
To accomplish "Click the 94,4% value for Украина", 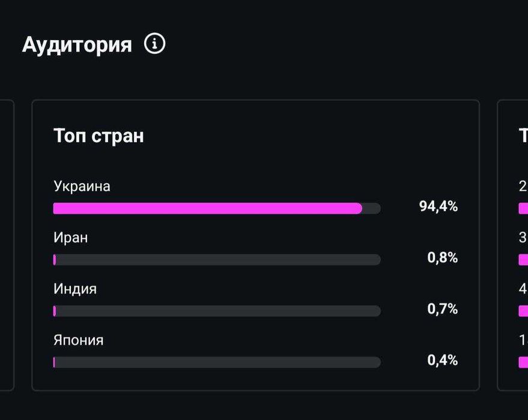I will click(x=438, y=206).
